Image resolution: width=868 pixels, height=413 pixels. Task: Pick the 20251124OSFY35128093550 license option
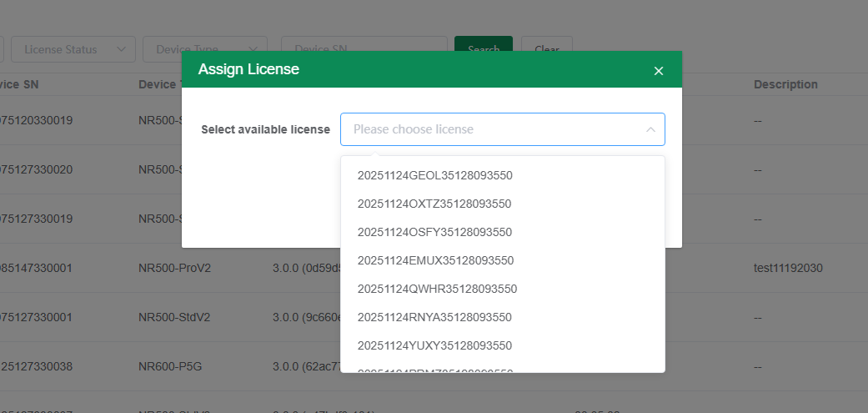[434, 232]
